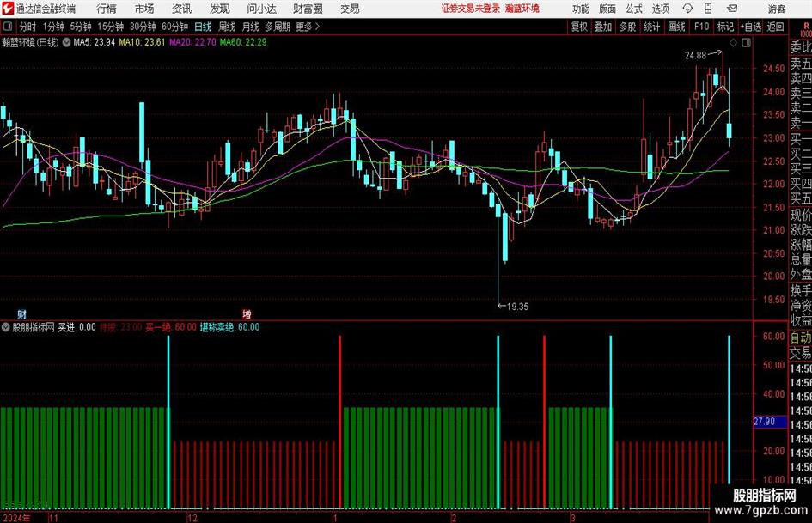Screen dimensions: 812x523
Task: Click the 游客 guest account button
Action: 776,9
